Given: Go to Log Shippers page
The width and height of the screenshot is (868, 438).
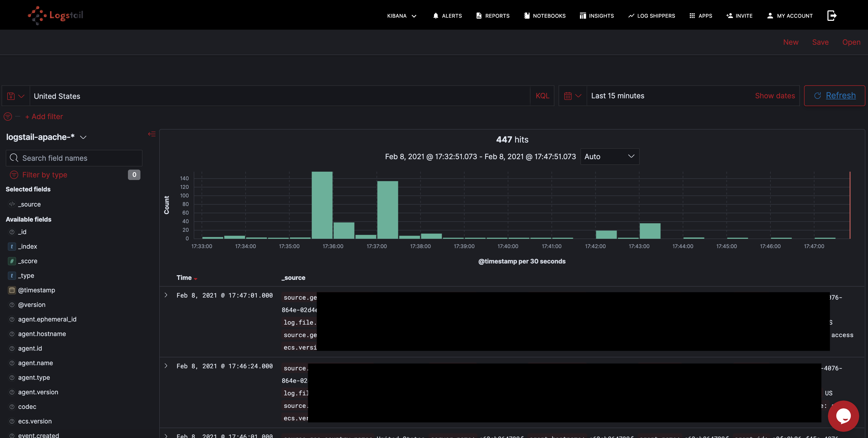Looking at the screenshot, I should (651, 16).
